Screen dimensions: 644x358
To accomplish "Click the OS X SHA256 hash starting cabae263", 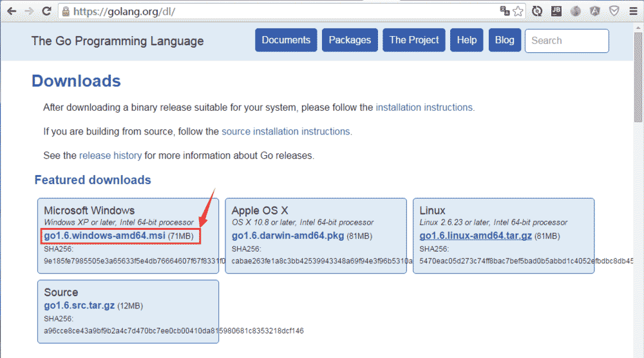I will point(322,261).
